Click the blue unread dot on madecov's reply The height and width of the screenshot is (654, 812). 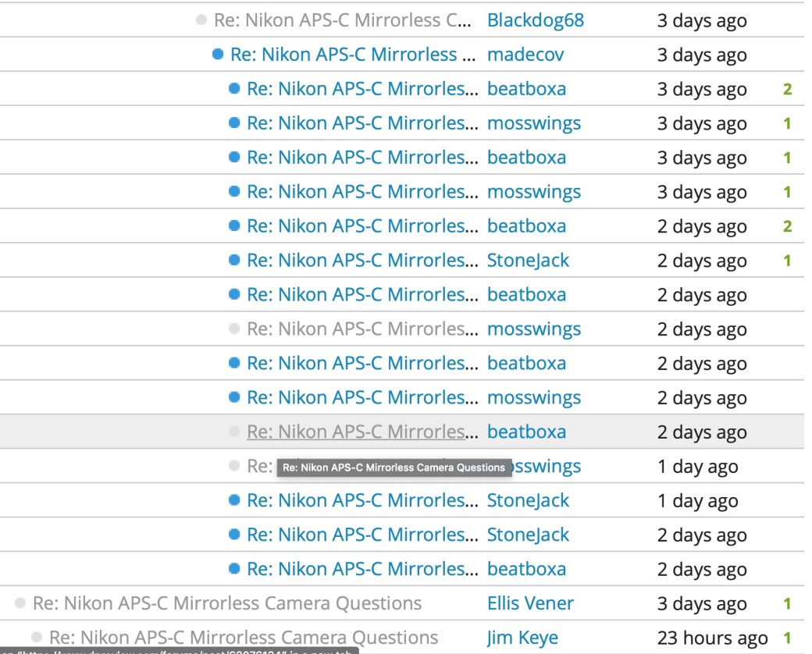[x=218, y=55]
